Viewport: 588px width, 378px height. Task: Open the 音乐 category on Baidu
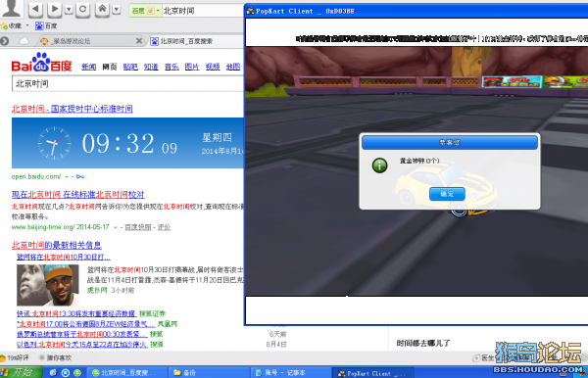[x=171, y=67]
